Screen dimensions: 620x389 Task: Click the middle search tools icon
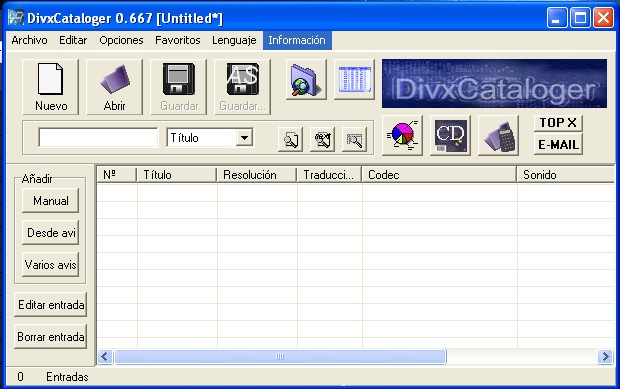(322, 139)
